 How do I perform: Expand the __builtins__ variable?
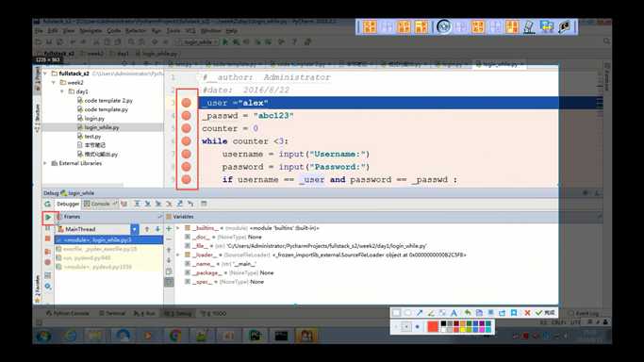point(178,228)
